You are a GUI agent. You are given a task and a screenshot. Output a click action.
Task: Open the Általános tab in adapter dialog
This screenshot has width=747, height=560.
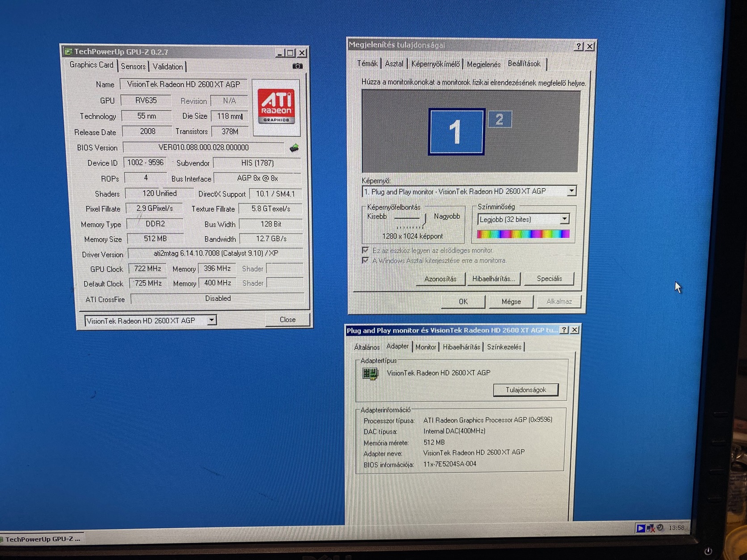point(367,347)
